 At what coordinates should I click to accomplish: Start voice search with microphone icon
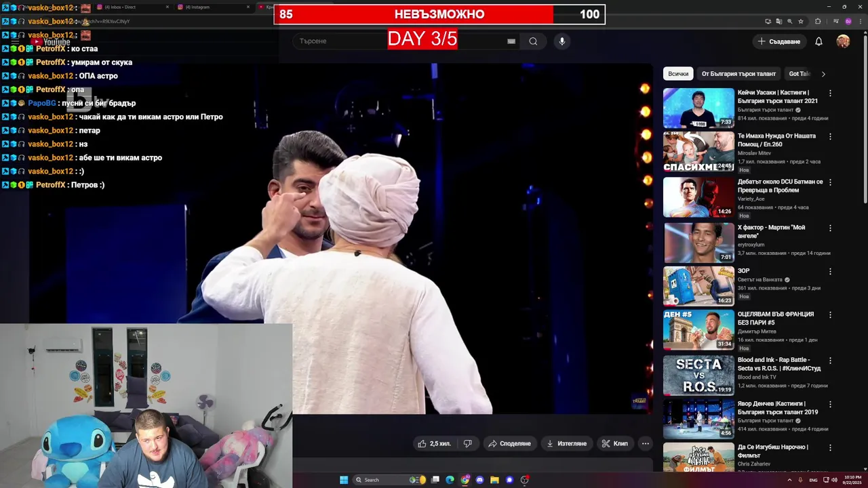pyautogui.click(x=561, y=41)
